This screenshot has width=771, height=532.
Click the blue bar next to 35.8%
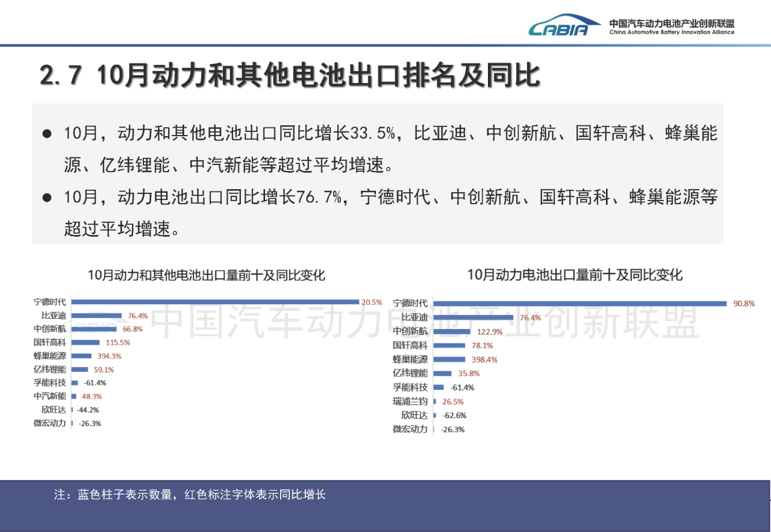[x=443, y=374]
